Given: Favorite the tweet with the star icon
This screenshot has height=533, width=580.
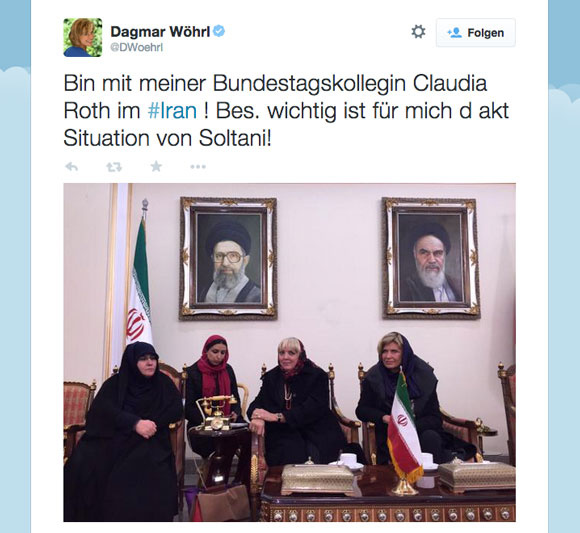Looking at the screenshot, I should [156, 166].
